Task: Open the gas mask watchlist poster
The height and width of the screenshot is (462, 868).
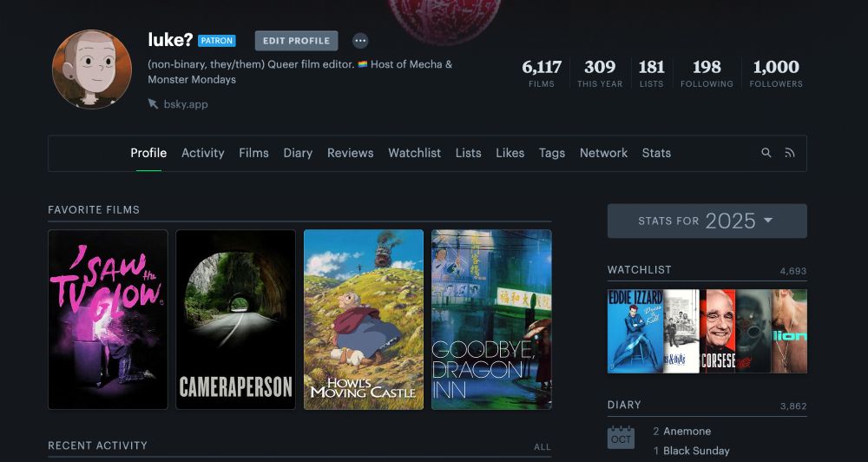Action: point(753,331)
